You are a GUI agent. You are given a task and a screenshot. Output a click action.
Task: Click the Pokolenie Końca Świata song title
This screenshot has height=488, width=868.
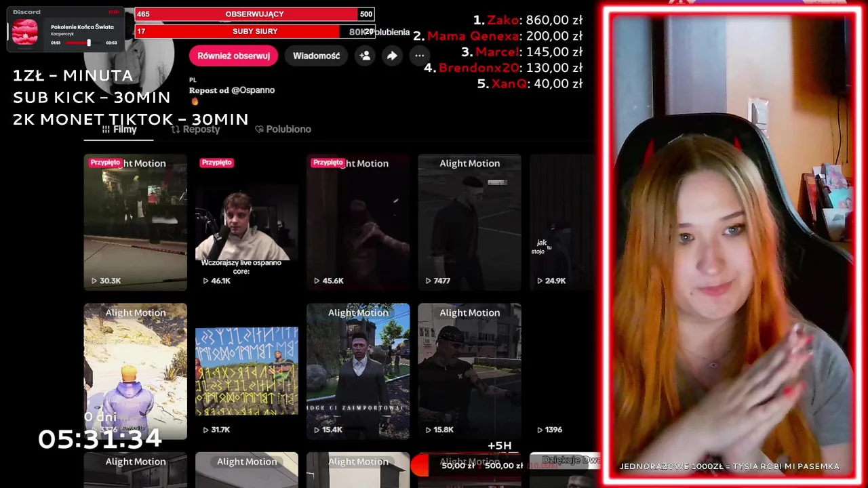pyautogui.click(x=82, y=27)
